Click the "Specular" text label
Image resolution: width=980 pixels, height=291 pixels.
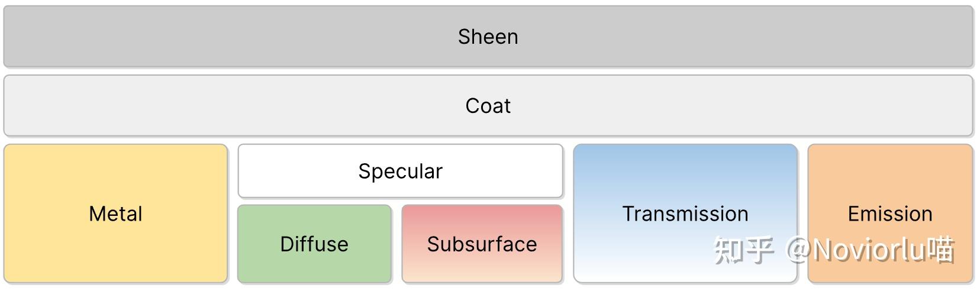coord(401,171)
